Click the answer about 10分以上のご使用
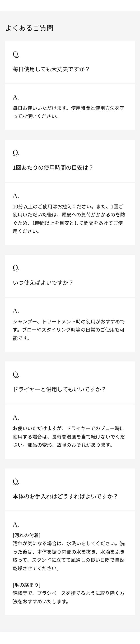140x644 pixels. 69,219
